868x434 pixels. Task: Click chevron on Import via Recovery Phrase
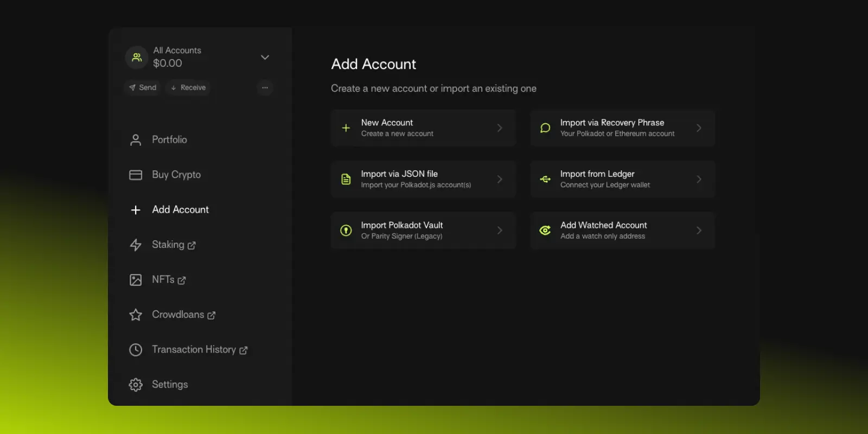(x=699, y=128)
